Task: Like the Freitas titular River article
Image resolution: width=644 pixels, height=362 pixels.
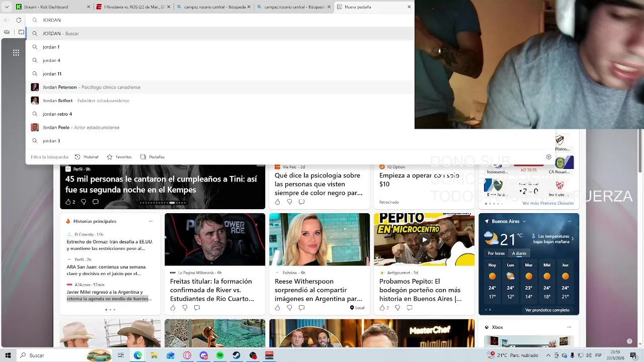Action: [x=173, y=308]
